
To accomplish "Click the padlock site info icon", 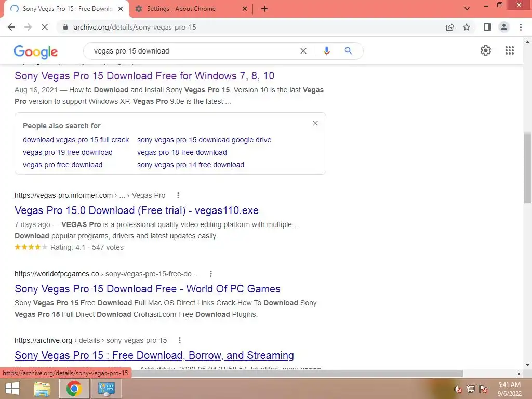I will click(x=65, y=27).
